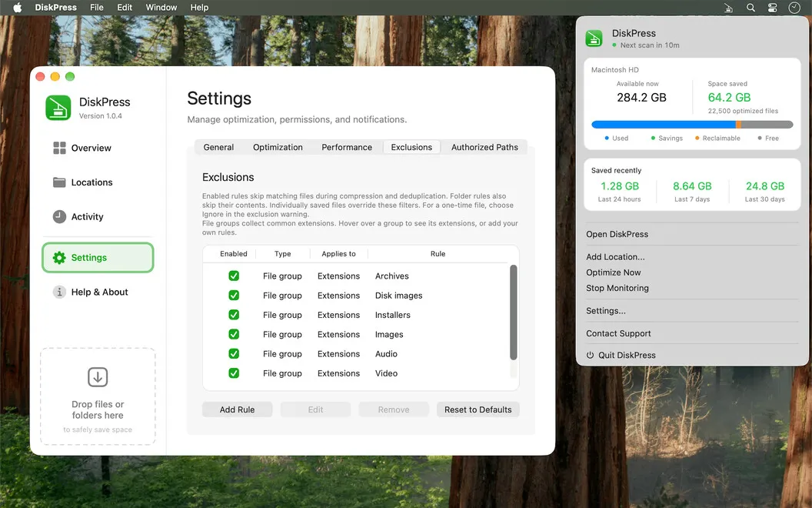Switch to the General tab
812x508 pixels.
[x=218, y=147]
